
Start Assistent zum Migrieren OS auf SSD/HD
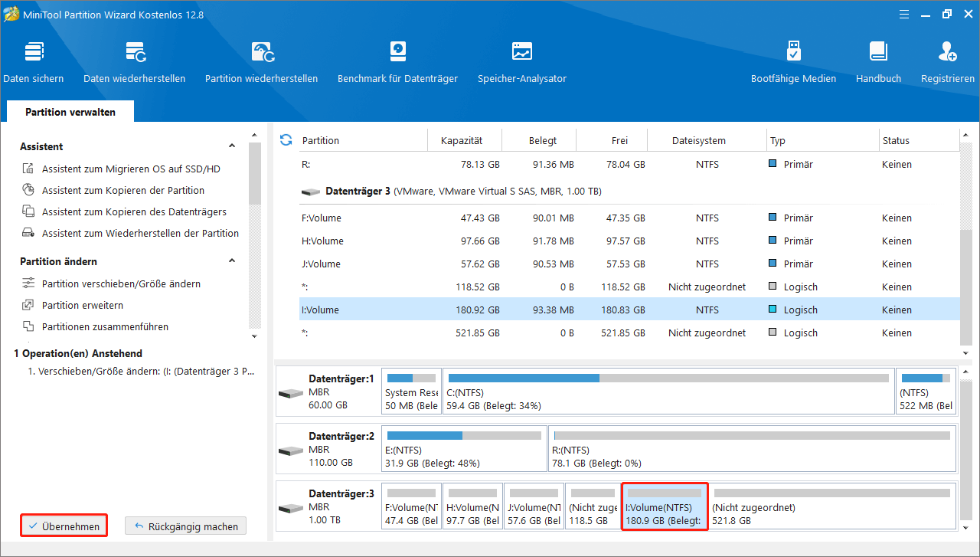(x=131, y=169)
